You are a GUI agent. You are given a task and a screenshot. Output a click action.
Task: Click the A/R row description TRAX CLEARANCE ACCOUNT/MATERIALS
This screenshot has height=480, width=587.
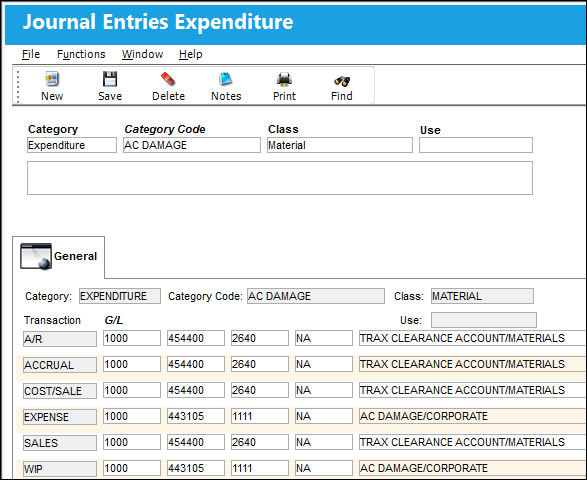tap(472, 338)
